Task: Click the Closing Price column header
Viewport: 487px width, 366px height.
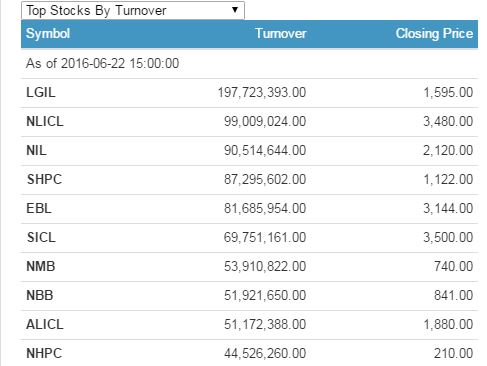Action: (434, 33)
